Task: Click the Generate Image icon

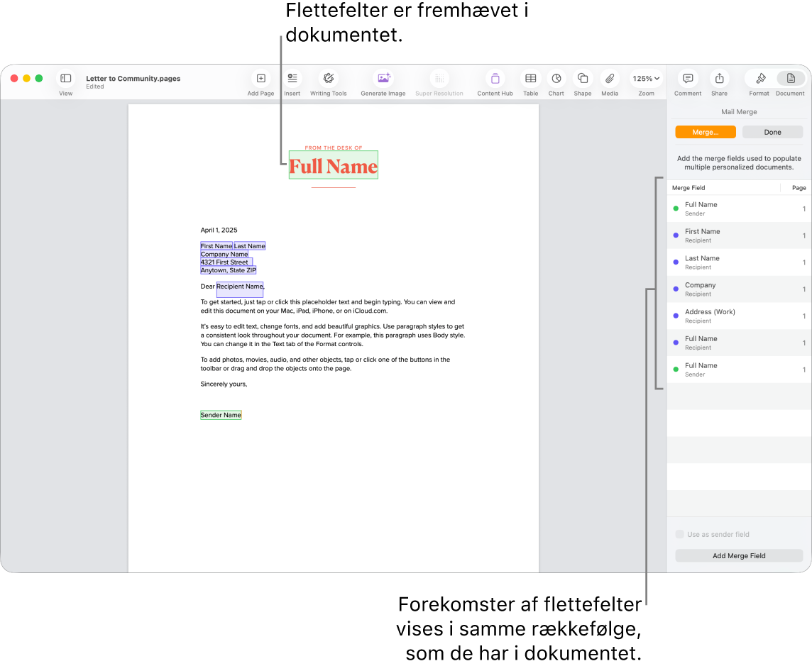Action: point(383,78)
